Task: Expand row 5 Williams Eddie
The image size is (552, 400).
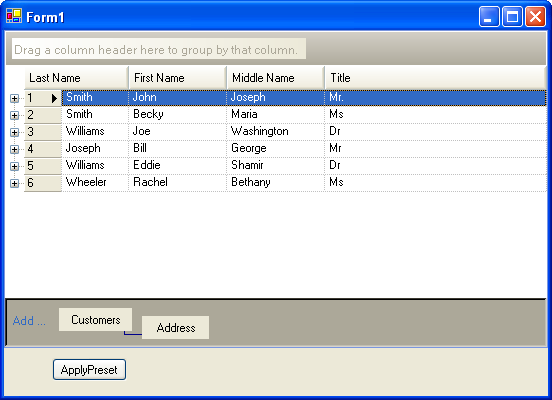Action: [x=14, y=166]
